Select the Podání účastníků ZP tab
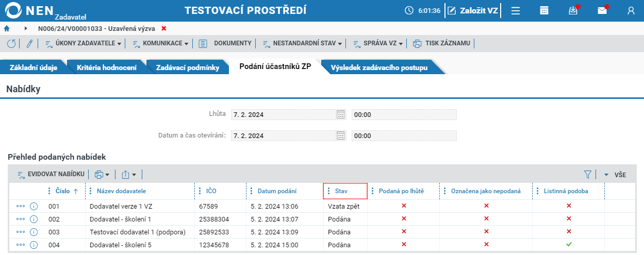Viewport: 644px width, 255px height. click(x=275, y=67)
